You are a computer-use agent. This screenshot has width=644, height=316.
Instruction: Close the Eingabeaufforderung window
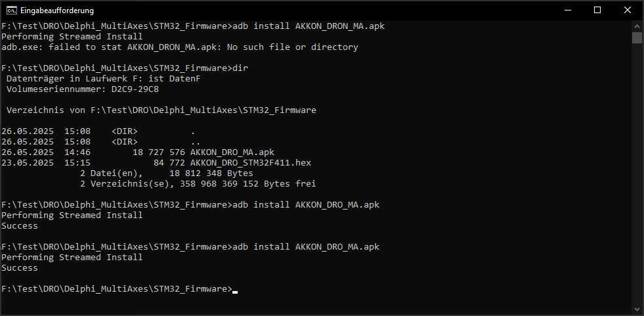click(628, 11)
